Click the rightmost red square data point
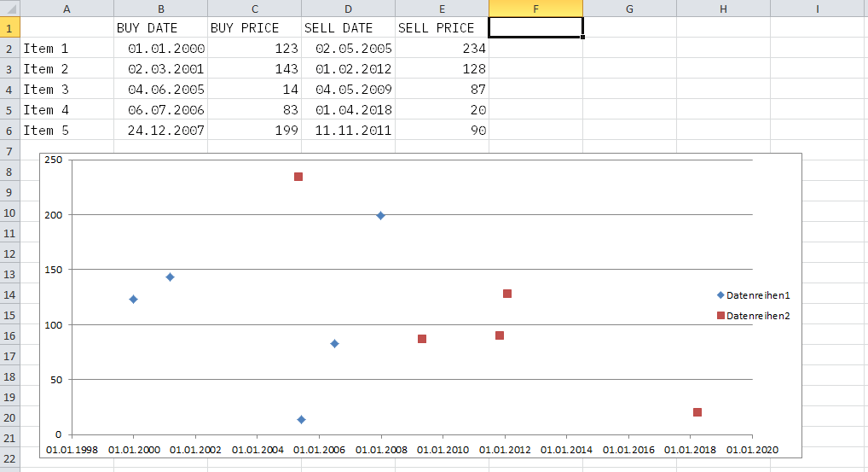868x472 pixels. [697, 412]
